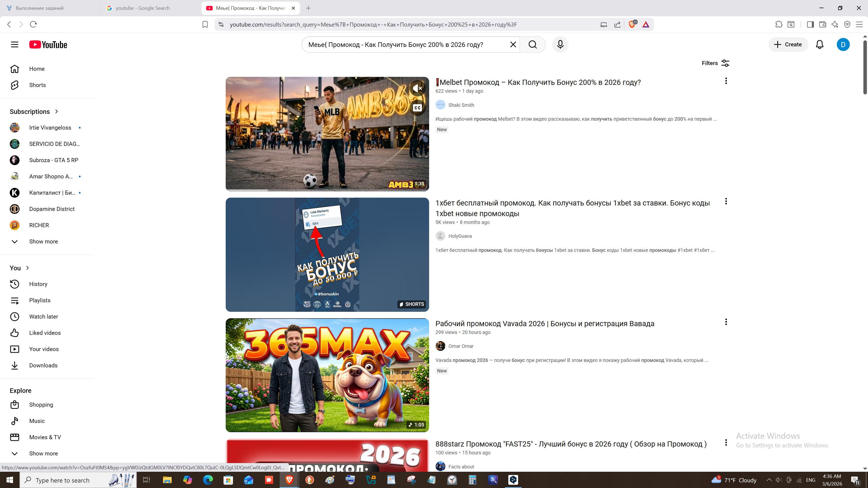The width and height of the screenshot is (868, 488).
Task: Toggle closed captions on video preview
Action: click(x=417, y=108)
